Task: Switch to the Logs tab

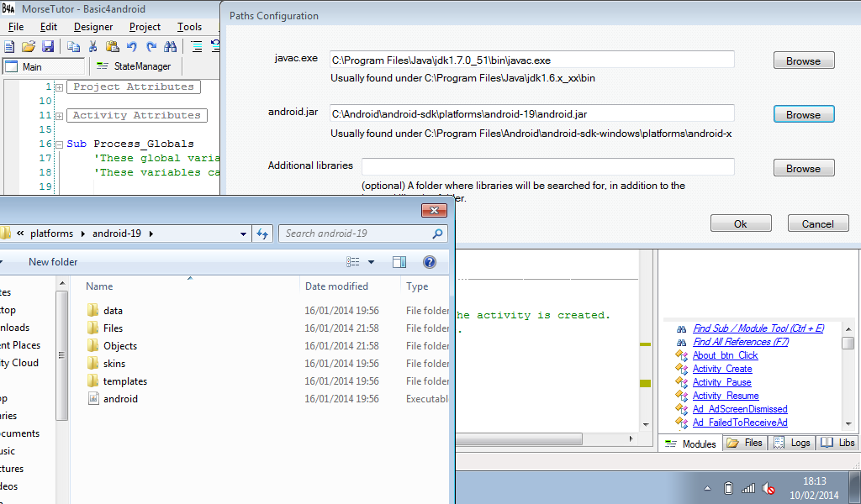Action: tap(792, 444)
